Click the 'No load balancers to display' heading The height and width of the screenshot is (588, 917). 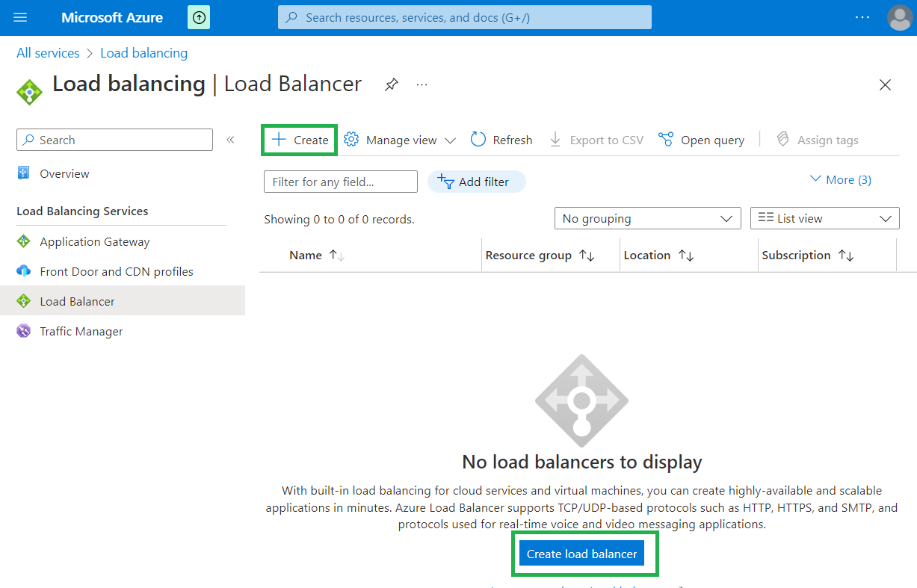[x=582, y=462]
